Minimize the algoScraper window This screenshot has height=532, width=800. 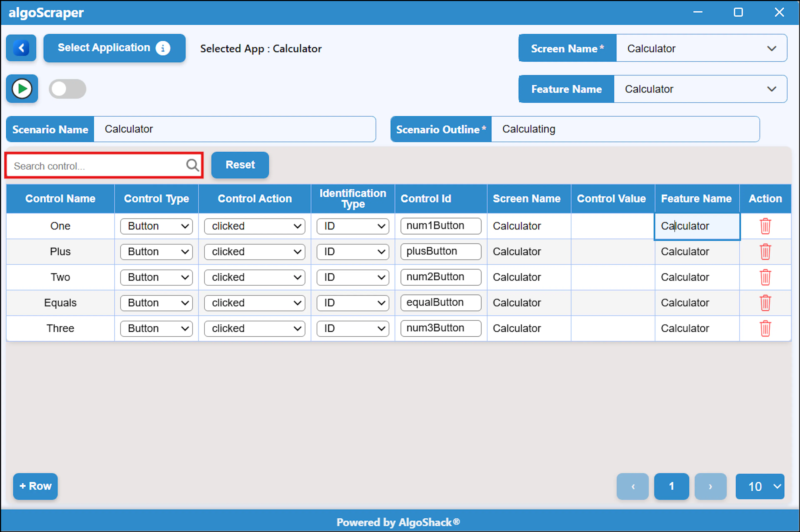[697, 12]
